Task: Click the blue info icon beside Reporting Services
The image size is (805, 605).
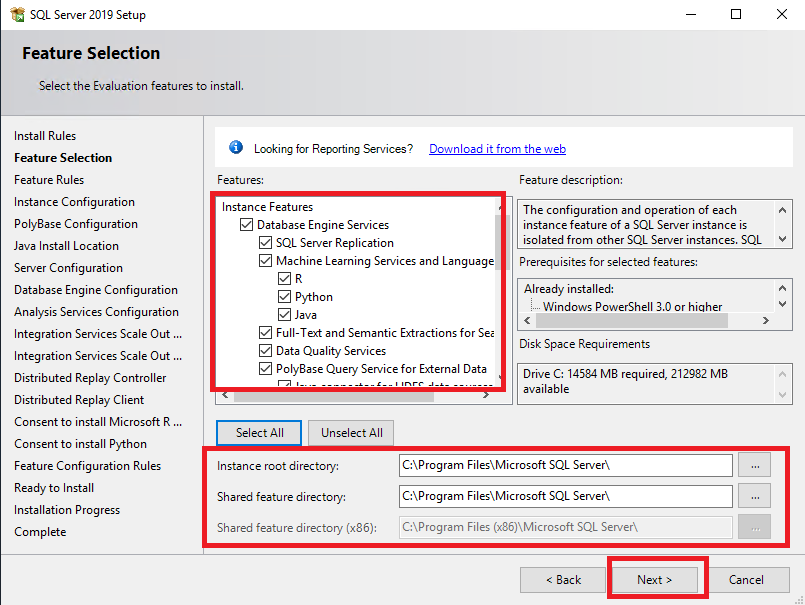Action: tap(236, 148)
